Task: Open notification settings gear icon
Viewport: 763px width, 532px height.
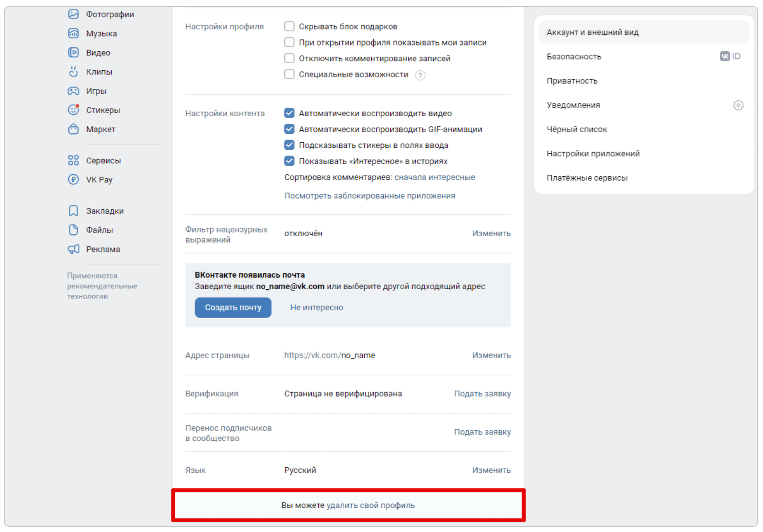Action: [x=738, y=105]
